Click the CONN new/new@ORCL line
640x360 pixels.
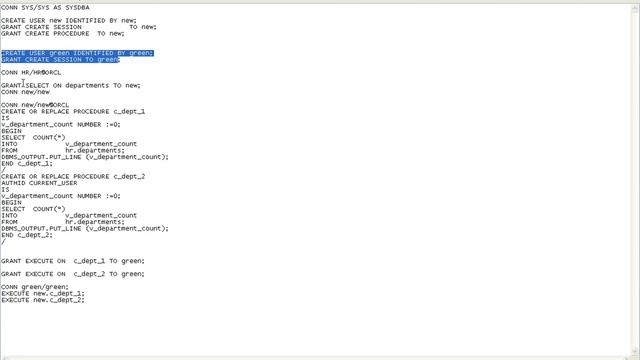(35, 105)
